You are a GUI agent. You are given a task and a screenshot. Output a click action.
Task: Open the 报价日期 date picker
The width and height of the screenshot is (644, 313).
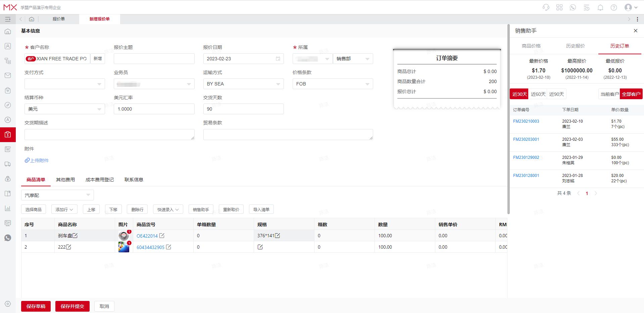[278, 58]
